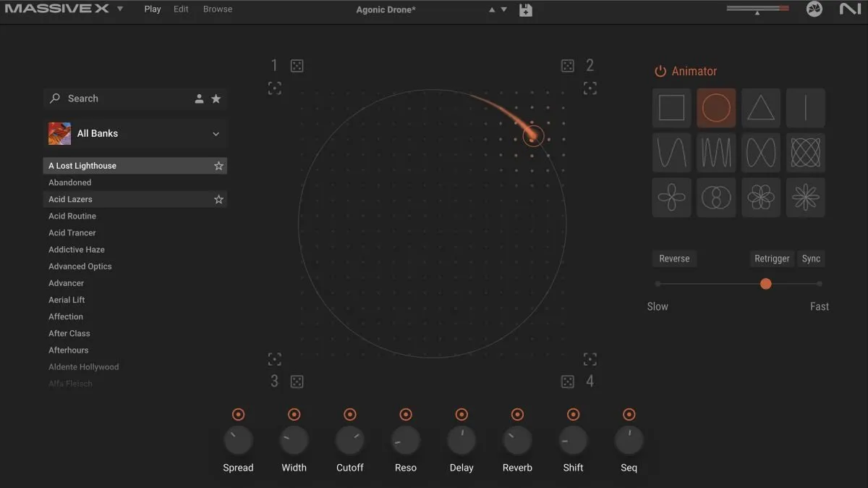Click the Reverse button

[674, 258]
